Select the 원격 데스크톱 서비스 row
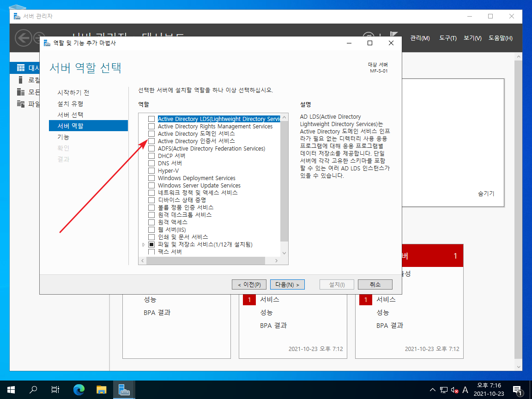Screen dimensions: 532x399 coord(185,215)
